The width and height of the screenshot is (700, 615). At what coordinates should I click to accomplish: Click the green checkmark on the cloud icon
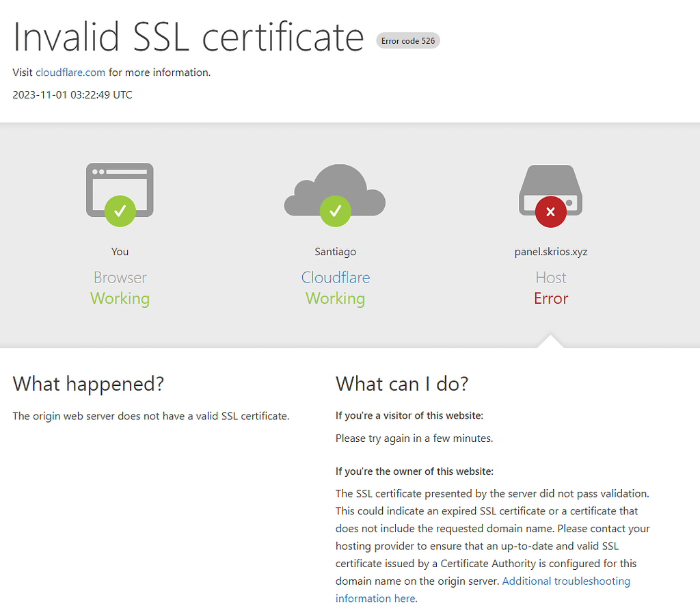click(x=335, y=211)
